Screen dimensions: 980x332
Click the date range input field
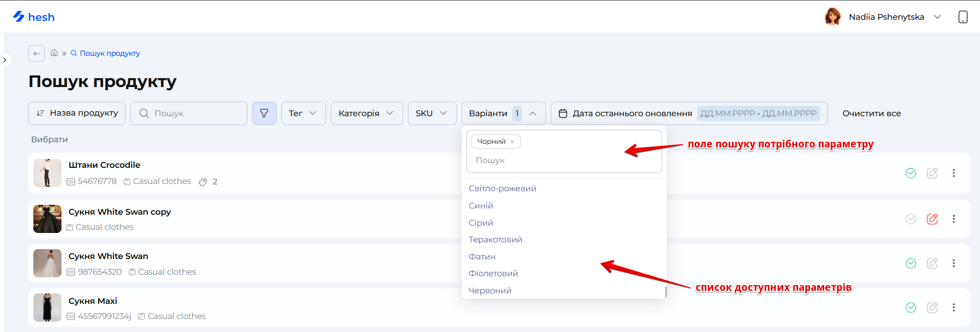click(758, 113)
